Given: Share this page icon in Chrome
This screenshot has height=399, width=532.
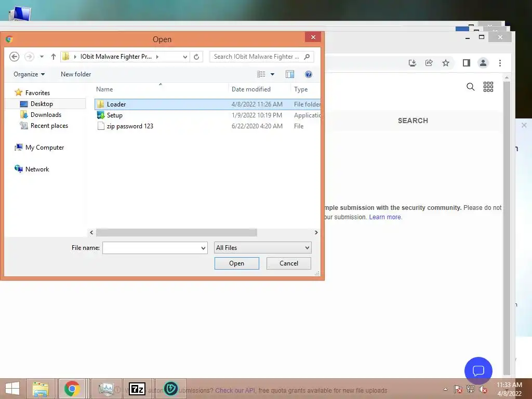Looking at the screenshot, I should click(429, 63).
